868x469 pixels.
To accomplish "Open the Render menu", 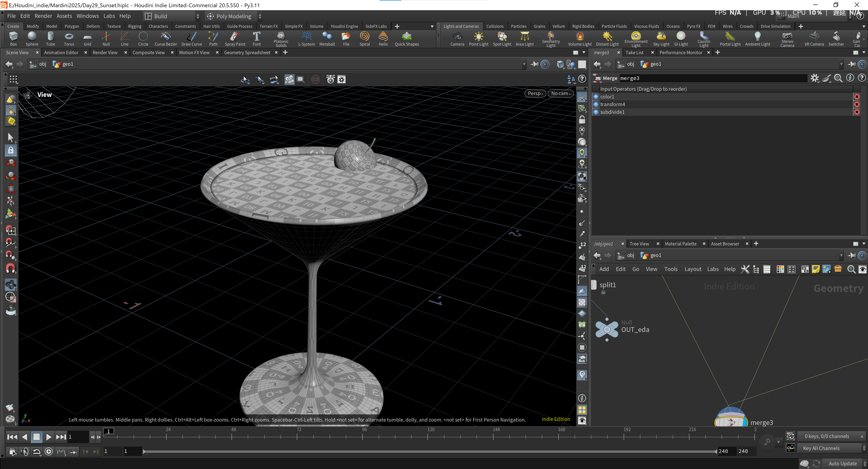I will pyautogui.click(x=43, y=16).
